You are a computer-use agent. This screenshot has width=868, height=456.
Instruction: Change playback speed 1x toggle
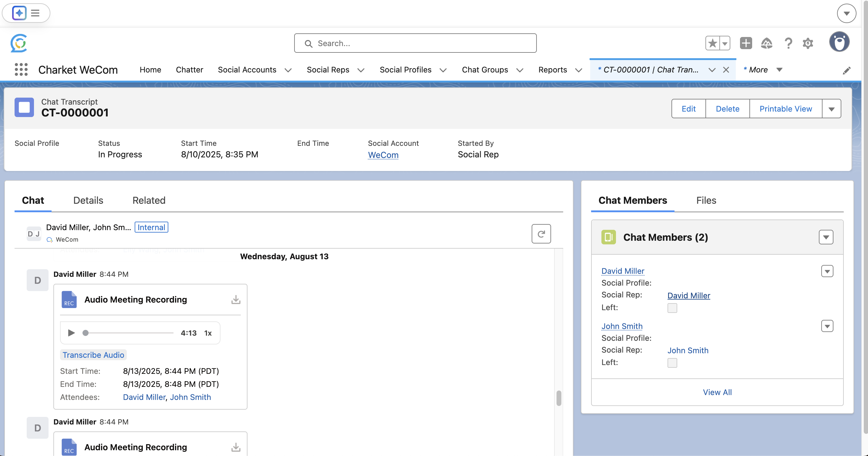[208, 333]
